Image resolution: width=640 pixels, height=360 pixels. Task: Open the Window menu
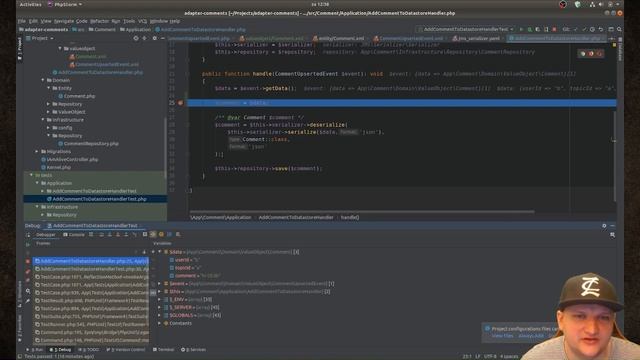point(158,21)
